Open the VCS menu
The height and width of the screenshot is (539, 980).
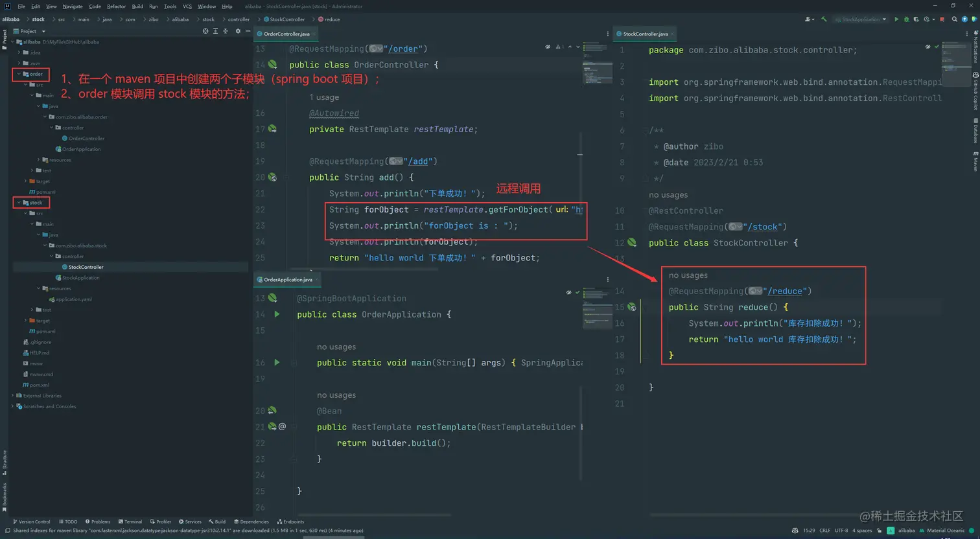pyautogui.click(x=187, y=6)
